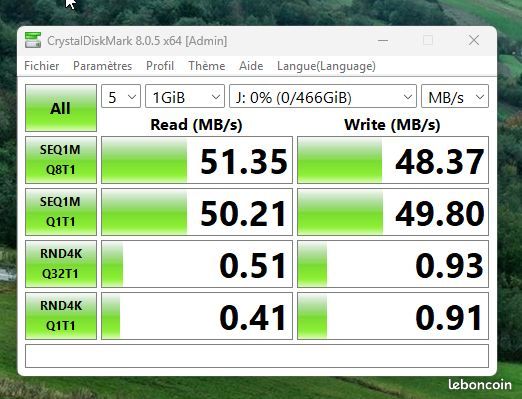Close the CrystalDiskMark window
The height and width of the screenshot is (399, 522).
(474, 40)
